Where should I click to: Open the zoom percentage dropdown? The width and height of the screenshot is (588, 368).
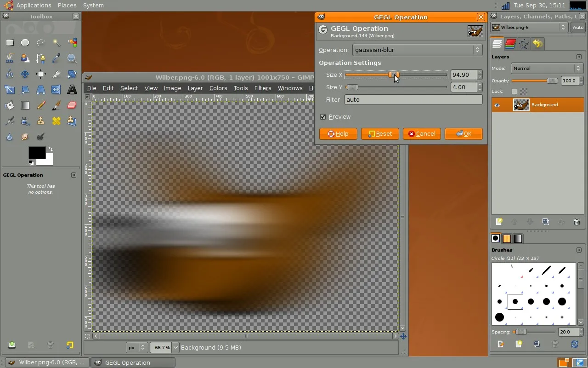(175, 348)
